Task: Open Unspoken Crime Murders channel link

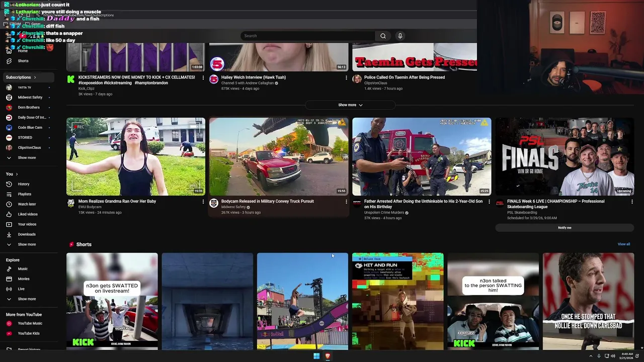Action: click(x=383, y=212)
